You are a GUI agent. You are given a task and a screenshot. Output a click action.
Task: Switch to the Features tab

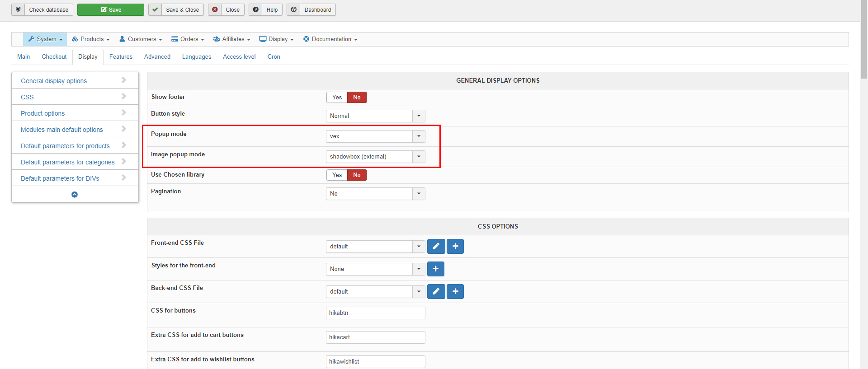pos(121,57)
